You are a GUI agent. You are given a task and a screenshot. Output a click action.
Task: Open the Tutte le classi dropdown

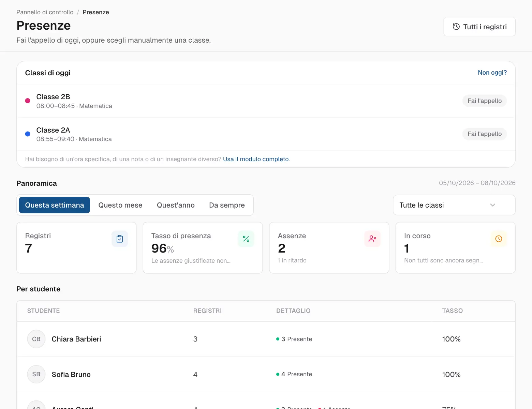pos(454,205)
